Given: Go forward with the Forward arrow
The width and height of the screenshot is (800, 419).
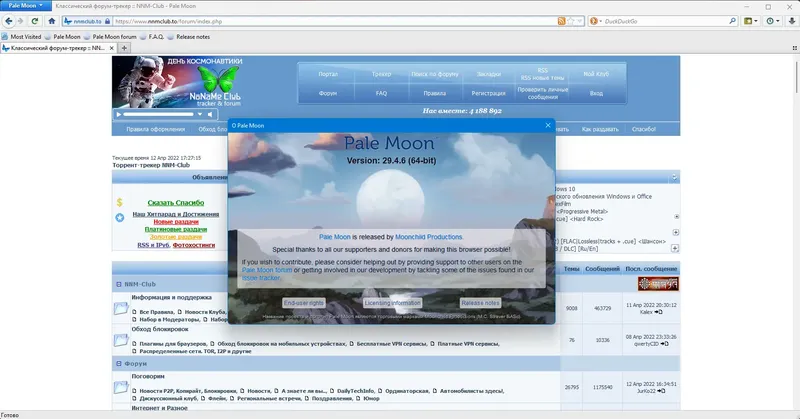Looking at the screenshot, I should tap(21, 21).
